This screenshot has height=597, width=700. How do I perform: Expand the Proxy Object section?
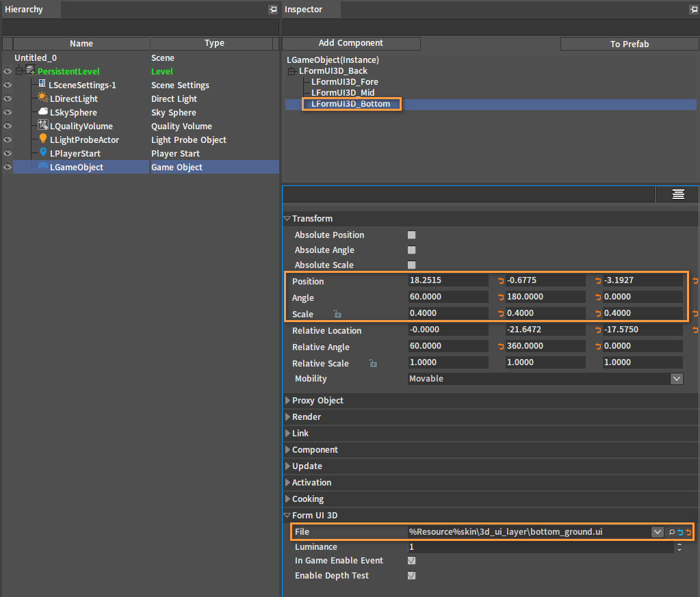[287, 401]
